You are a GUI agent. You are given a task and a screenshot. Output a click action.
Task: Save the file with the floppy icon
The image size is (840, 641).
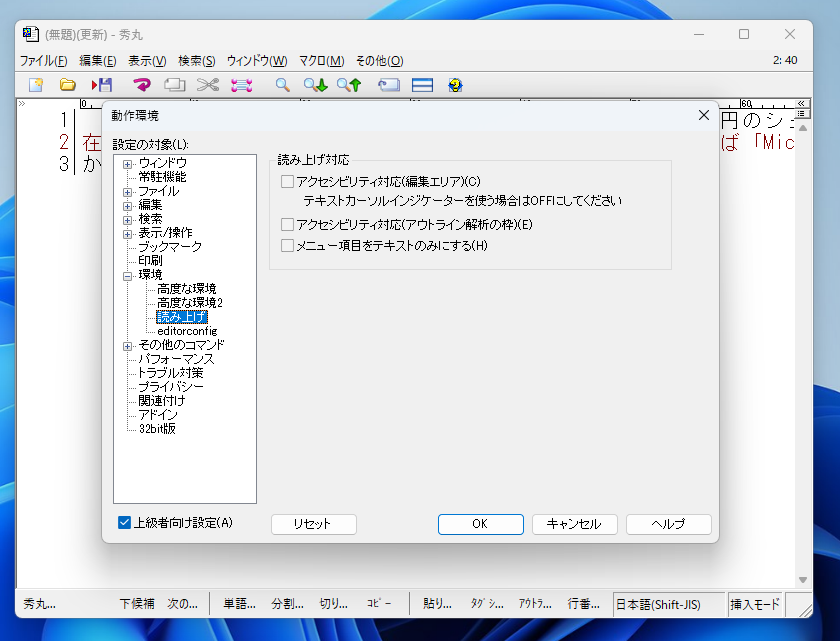point(101,85)
